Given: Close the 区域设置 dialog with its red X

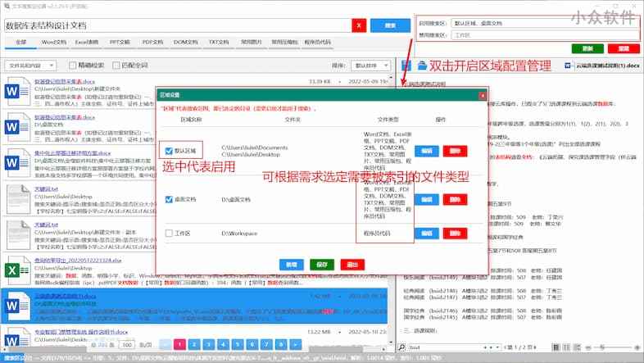Looking at the screenshot, I should coord(483,95).
